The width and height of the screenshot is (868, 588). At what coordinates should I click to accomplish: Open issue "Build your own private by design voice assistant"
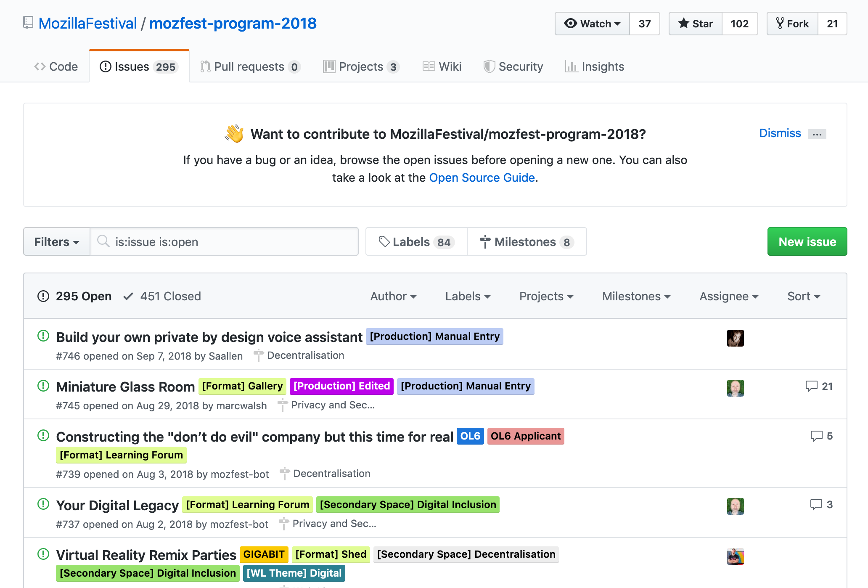tap(209, 337)
